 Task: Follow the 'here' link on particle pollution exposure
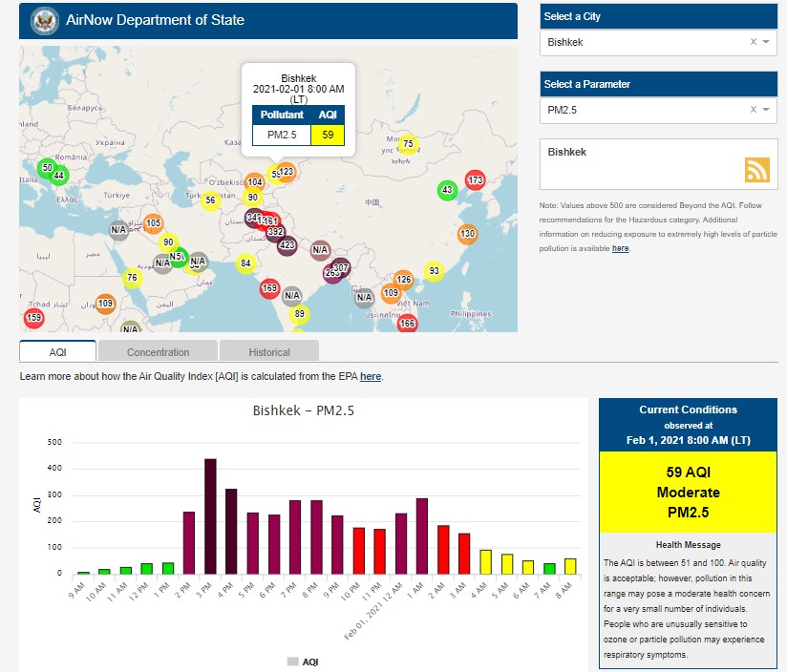click(620, 248)
